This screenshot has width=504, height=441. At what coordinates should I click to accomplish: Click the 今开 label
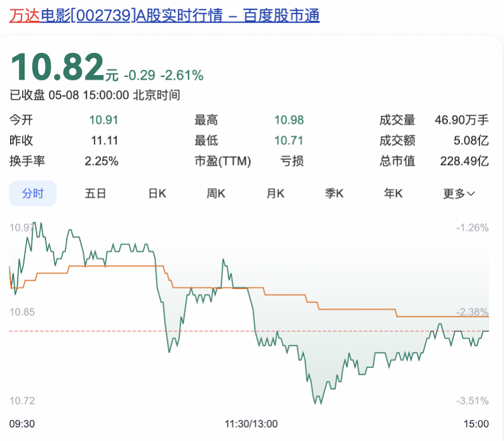pos(21,120)
